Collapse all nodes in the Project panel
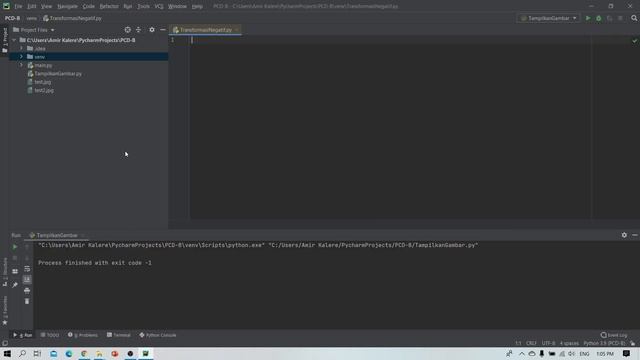The height and width of the screenshot is (360, 640). point(138,30)
